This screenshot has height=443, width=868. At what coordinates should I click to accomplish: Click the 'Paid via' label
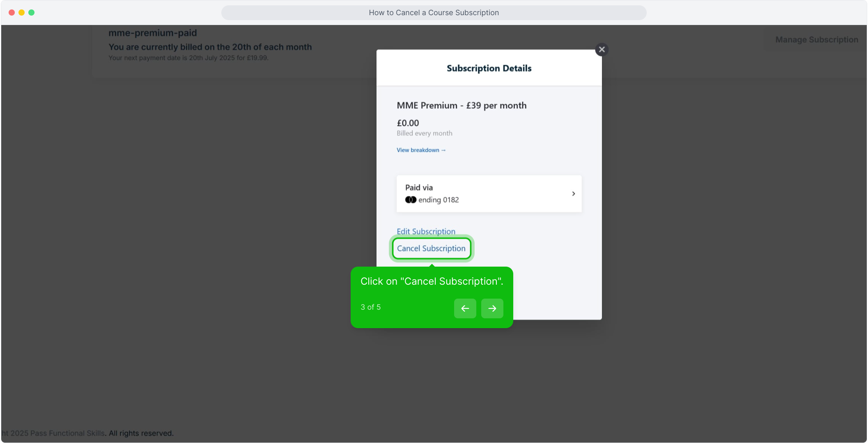click(x=419, y=187)
